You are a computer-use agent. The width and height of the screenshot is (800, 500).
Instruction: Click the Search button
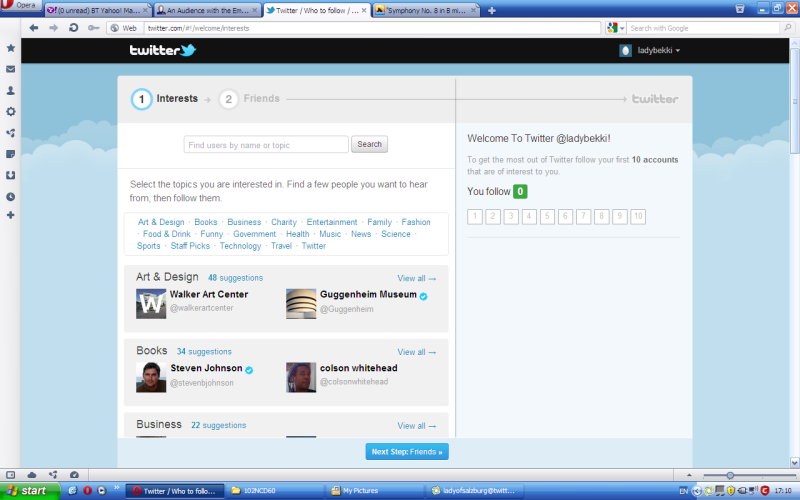(x=369, y=144)
